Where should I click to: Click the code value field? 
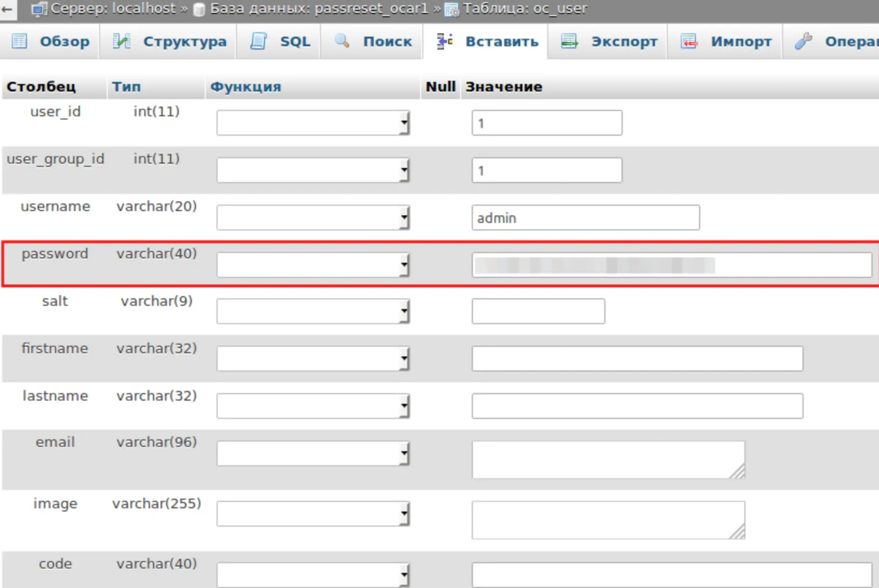(x=672, y=575)
